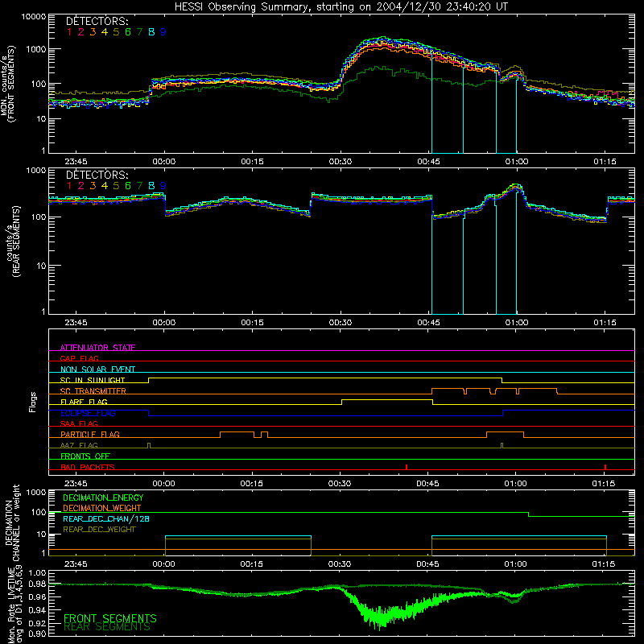Click the NON_SOLAR_EVENT flag label
644x644 pixels.
97,369
